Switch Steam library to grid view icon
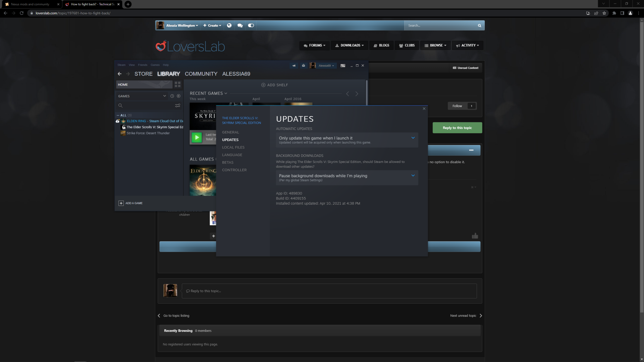 coord(177,84)
